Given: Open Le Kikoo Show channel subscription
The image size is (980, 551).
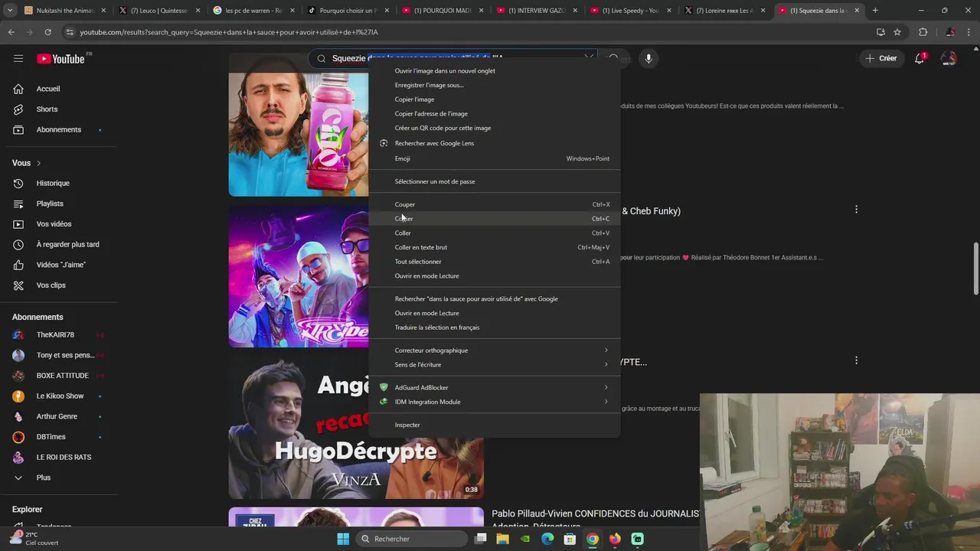Looking at the screenshot, I should point(60,396).
